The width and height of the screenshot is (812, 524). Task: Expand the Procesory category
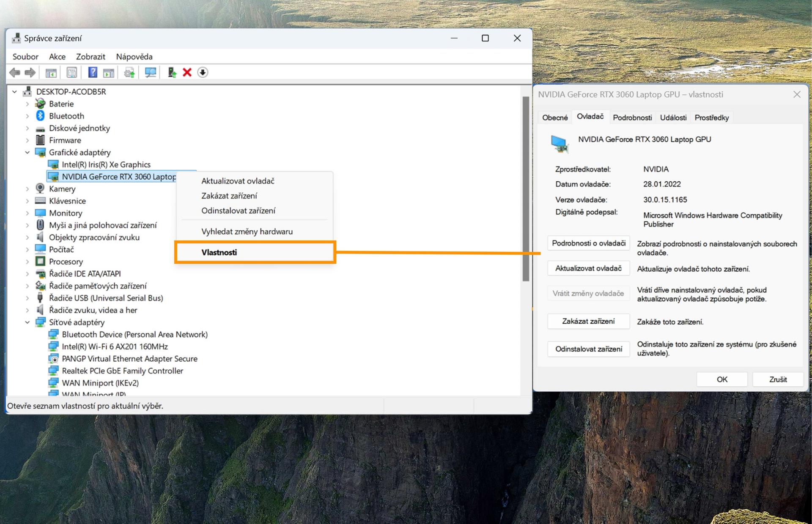pos(27,262)
